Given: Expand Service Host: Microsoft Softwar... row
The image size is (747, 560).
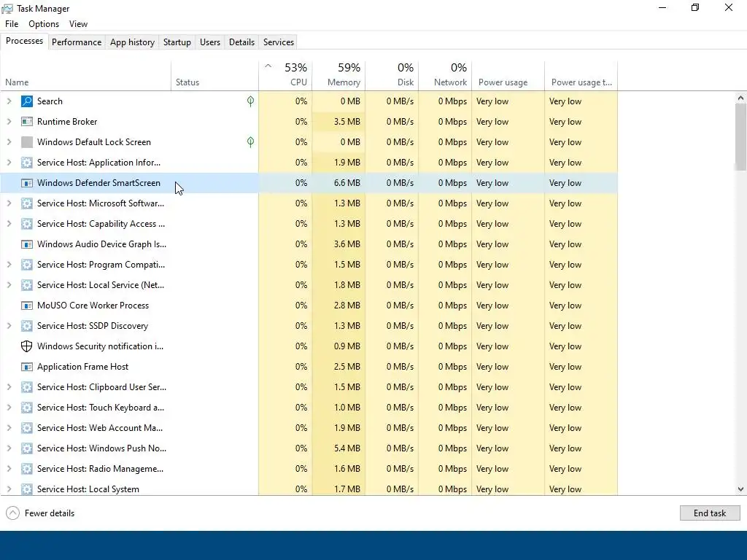Looking at the screenshot, I should [x=9, y=203].
